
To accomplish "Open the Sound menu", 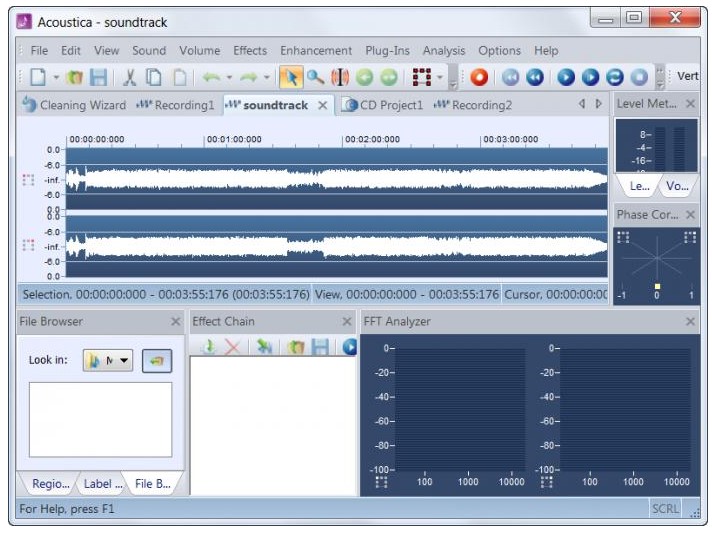I will pyautogui.click(x=149, y=50).
